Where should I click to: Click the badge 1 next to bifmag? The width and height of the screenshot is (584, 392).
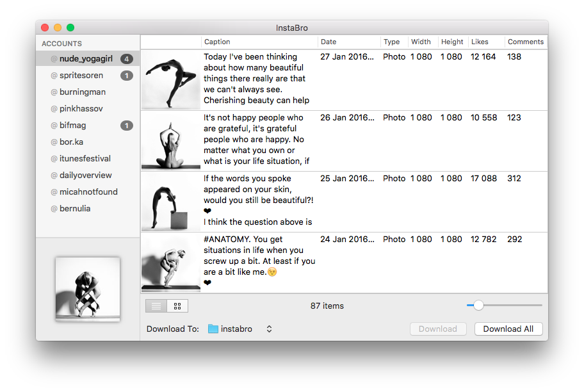(127, 126)
